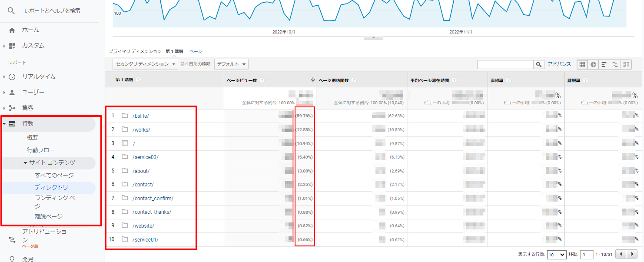Open 行動フロー report
The image size is (644, 262).
[x=41, y=150]
